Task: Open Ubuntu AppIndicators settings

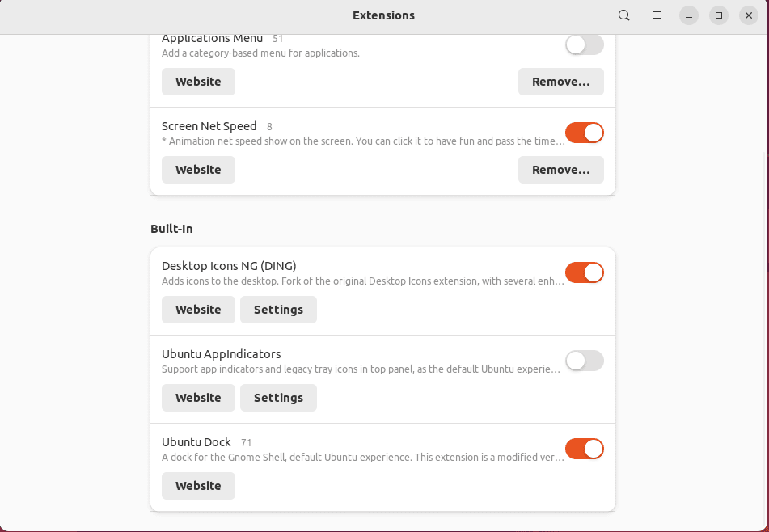Action: tap(278, 397)
